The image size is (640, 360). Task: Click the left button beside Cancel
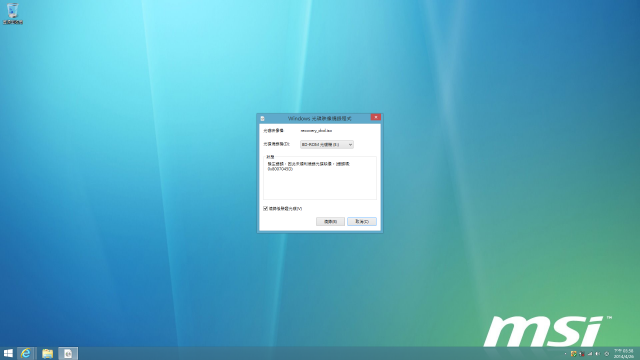[330, 222]
